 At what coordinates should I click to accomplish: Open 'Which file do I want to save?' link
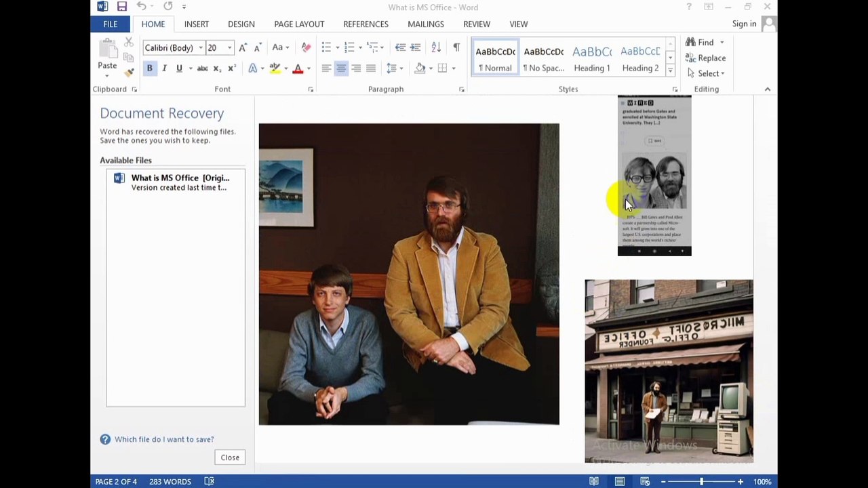164,439
